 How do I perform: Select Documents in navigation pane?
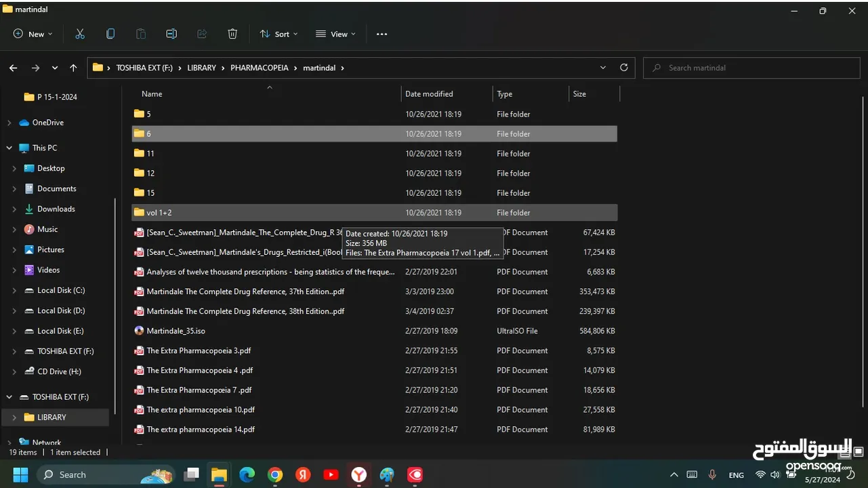point(56,188)
